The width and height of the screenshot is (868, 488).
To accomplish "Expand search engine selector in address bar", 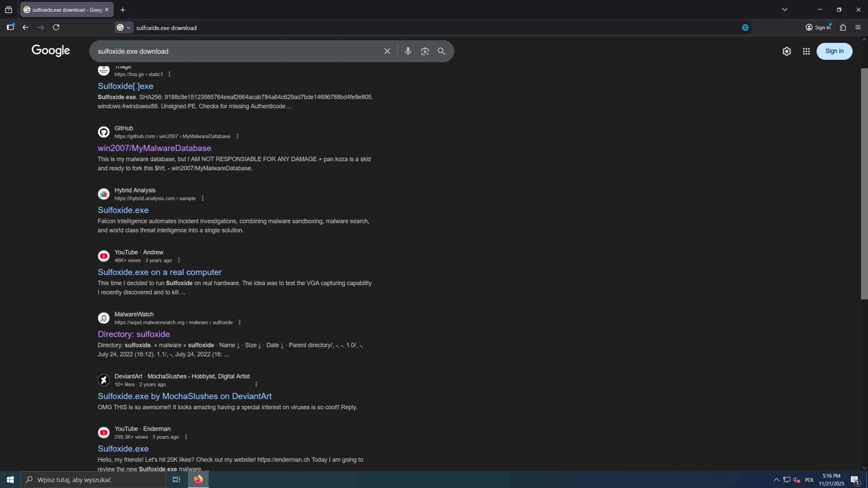I will coord(124,28).
